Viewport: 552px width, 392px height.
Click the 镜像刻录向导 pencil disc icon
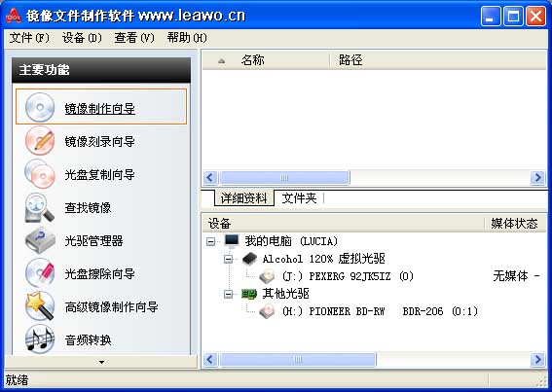(40, 140)
